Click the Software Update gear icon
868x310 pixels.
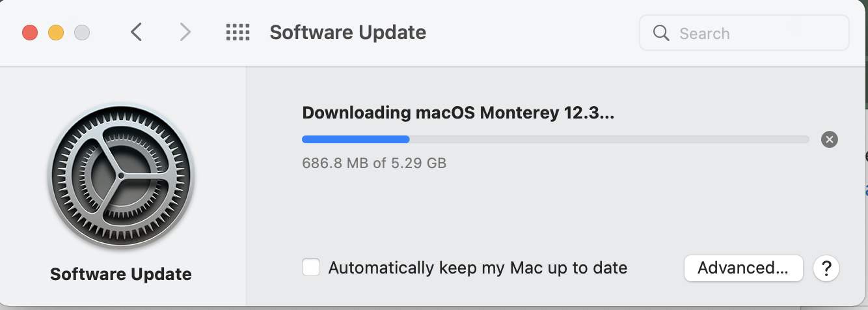[x=121, y=177]
